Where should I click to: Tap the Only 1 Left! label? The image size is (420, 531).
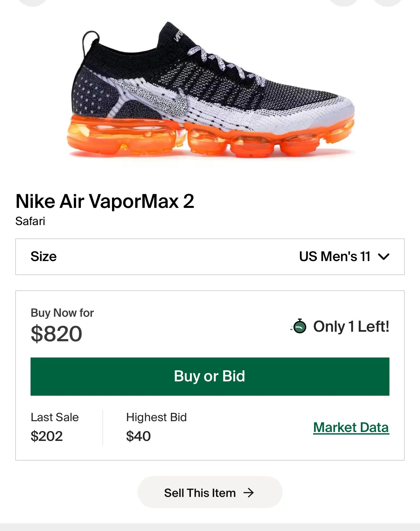[x=351, y=327]
